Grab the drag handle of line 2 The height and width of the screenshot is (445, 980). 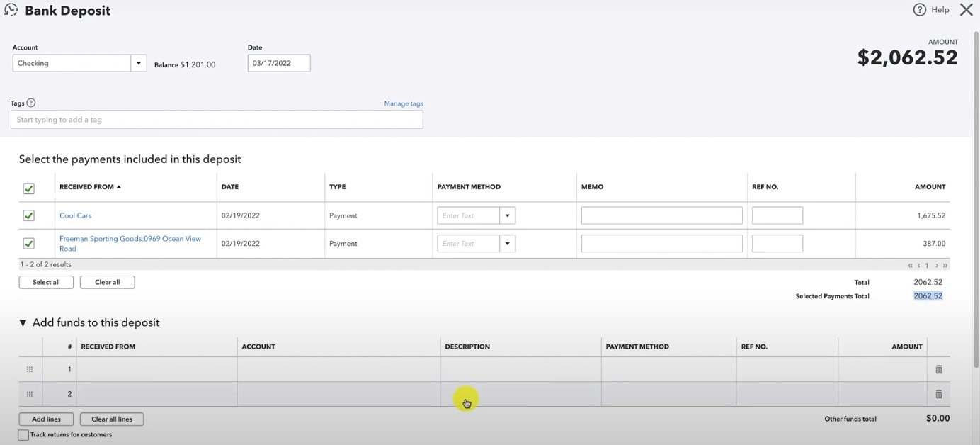coord(30,394)
